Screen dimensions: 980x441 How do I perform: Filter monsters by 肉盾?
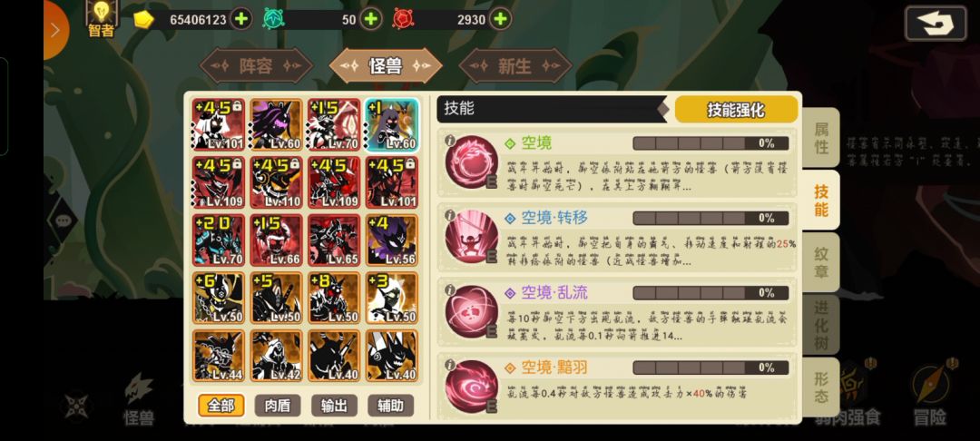[x=278, y=406]
